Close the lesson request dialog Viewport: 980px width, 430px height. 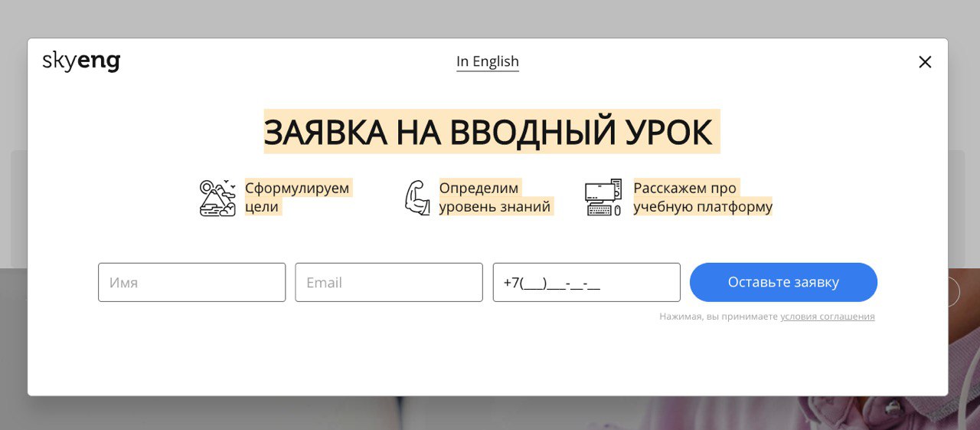tap(925, 62)
